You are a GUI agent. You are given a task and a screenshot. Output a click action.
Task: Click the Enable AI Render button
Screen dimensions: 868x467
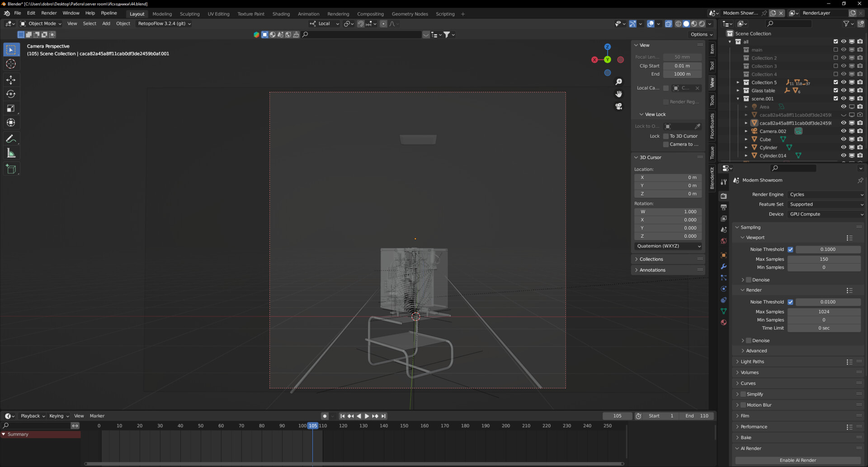798,460
